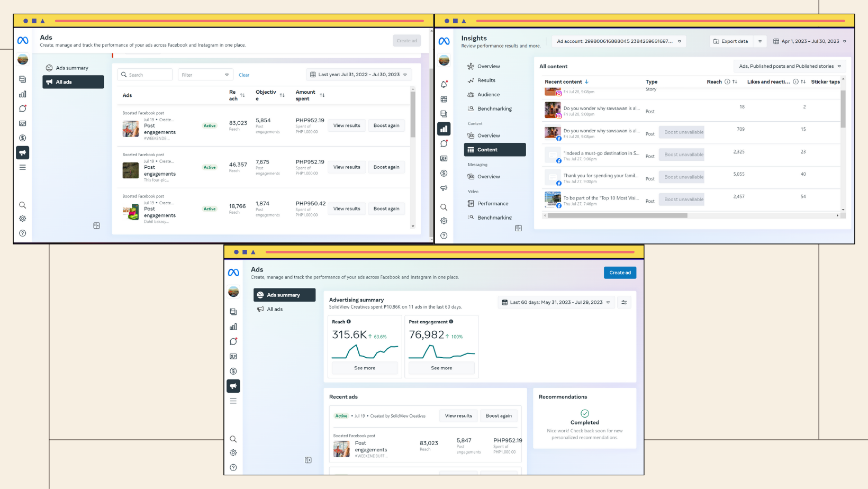
Task: Expand the Ad account selector in Insights
Action: click(x=619, y=41)
